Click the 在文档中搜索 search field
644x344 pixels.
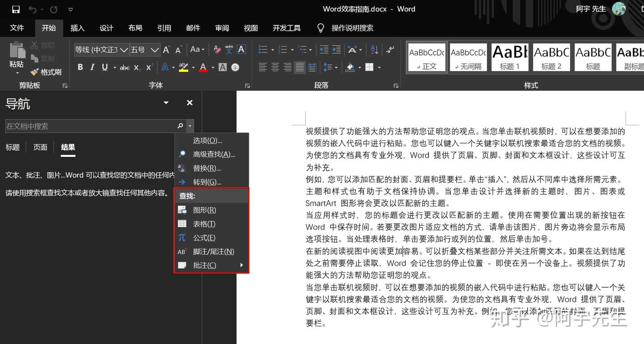tap(90, 126)
